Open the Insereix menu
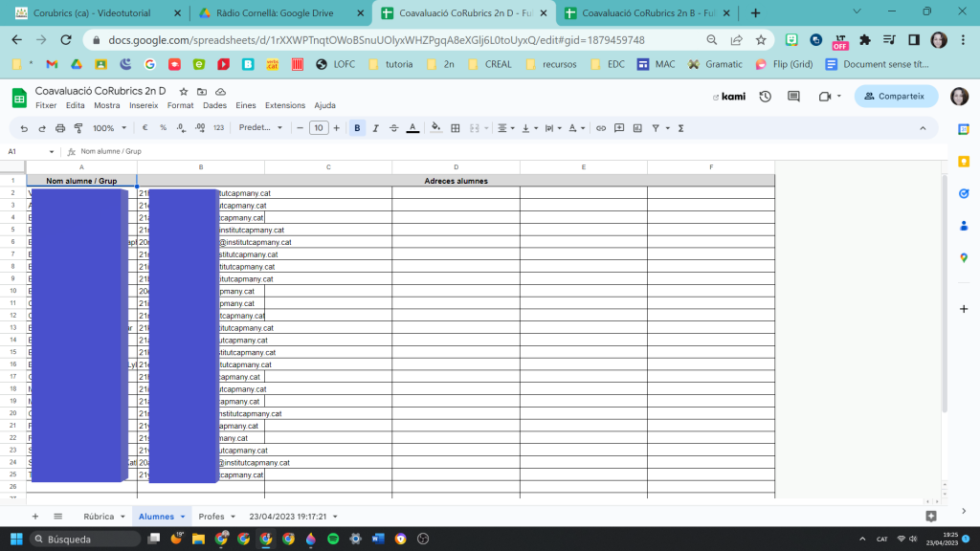 click(144, 105)
